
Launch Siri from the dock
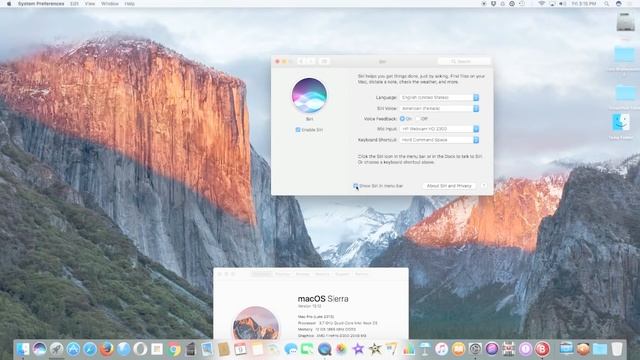(x=40, y=349)
